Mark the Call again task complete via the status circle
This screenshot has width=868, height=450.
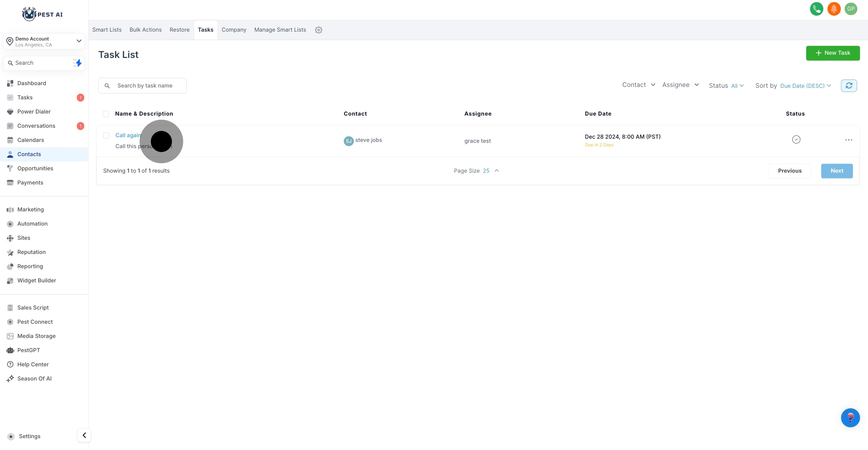[x=796, y=140]
